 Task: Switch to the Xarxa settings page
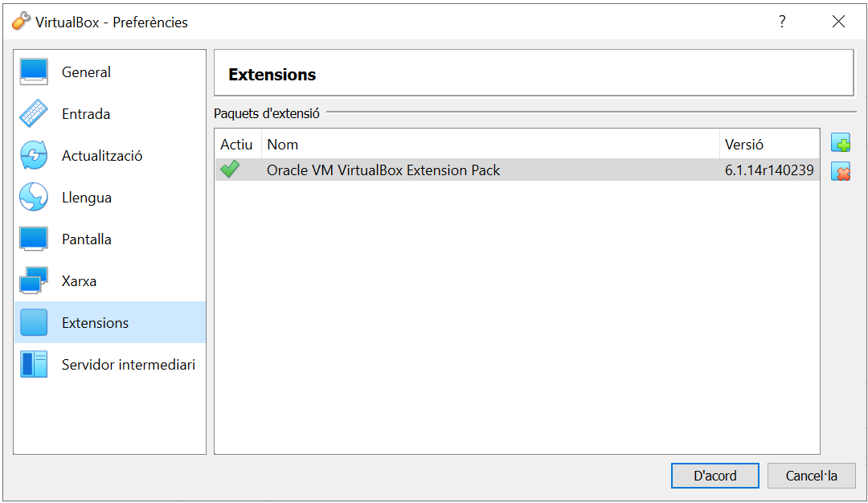pyautogui.click(x=79, y=281)
